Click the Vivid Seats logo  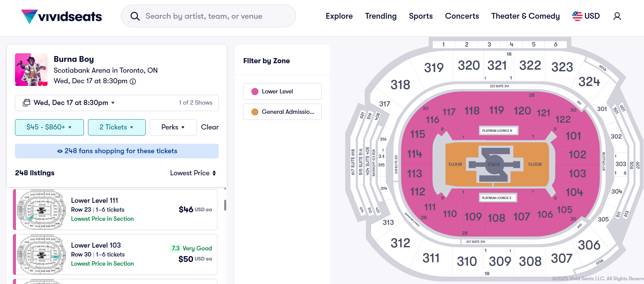pyautogui.click(x=61, y=16)
